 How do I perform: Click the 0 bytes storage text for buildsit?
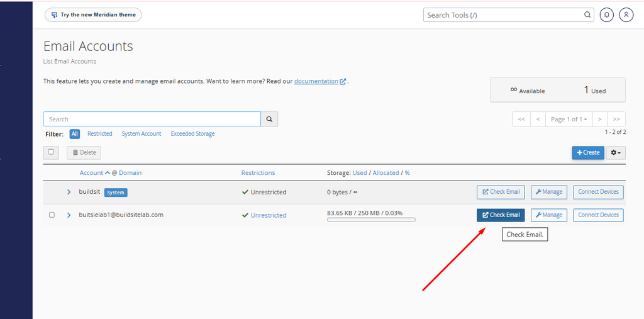click(x=343, y=192)
